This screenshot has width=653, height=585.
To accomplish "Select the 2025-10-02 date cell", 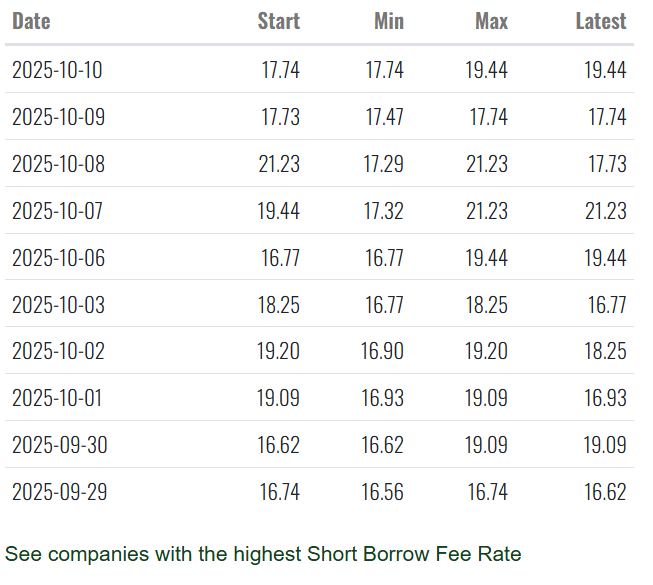I will 57,352.
